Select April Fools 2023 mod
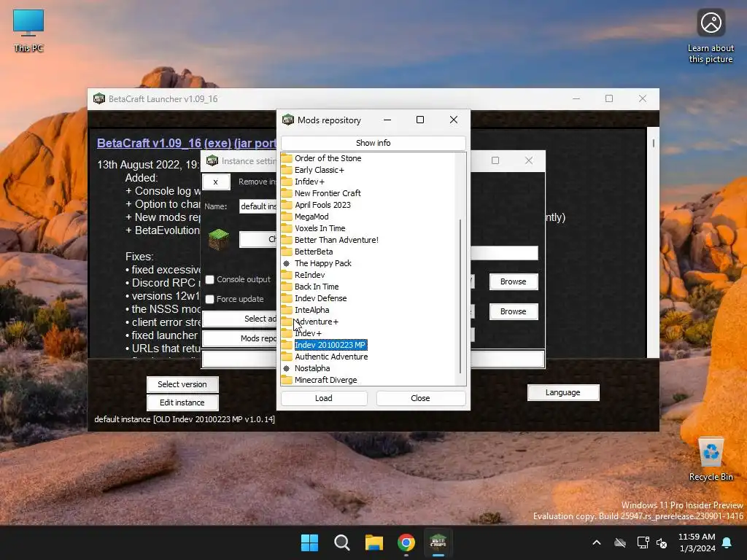Screen dimensions: 747x560 pos(322,205)
